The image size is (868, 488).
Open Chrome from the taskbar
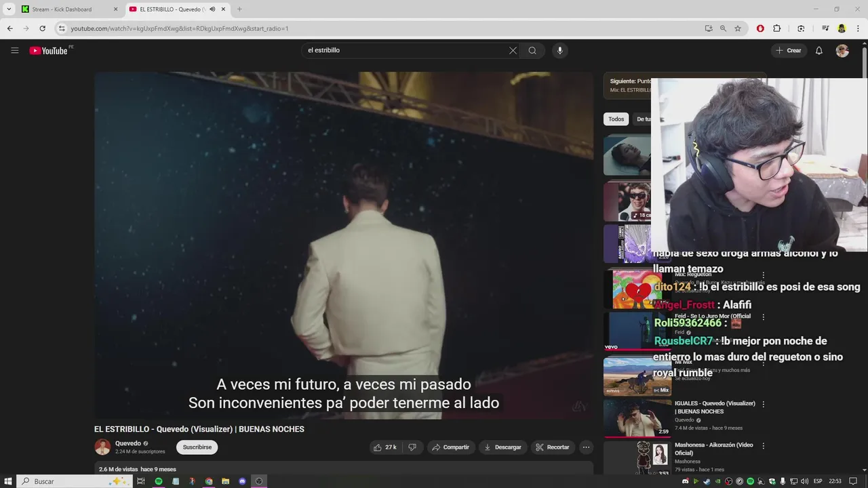(x=209, y=481)
